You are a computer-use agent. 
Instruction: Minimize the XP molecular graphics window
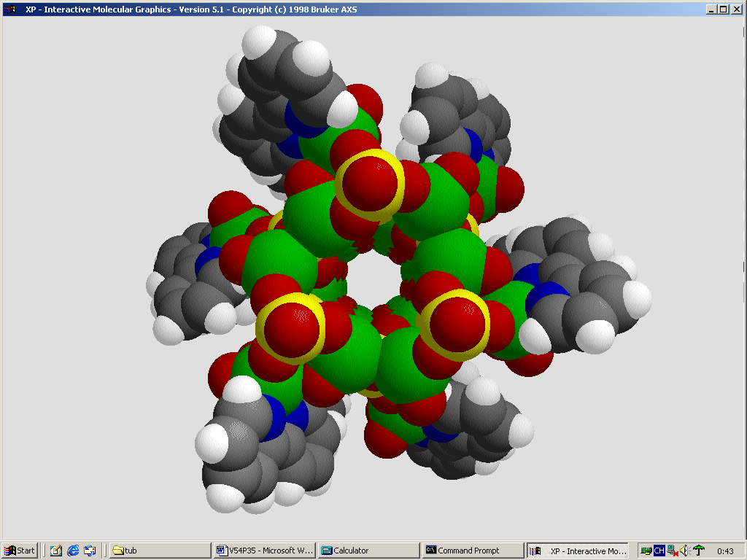(712, 9)
